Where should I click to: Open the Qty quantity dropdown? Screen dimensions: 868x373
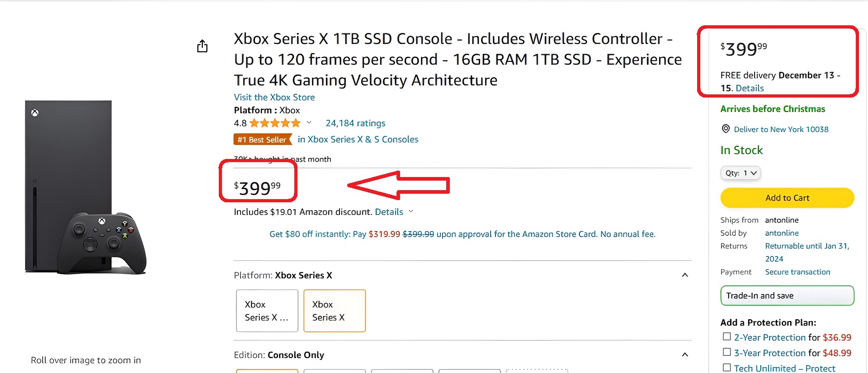tap(741, 173)
